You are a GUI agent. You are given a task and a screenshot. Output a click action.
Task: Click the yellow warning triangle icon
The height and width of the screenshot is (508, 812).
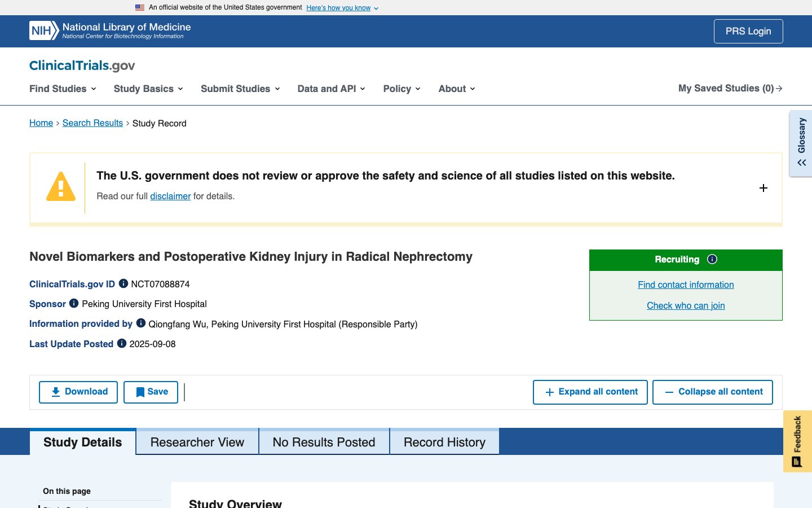pos(61,186)
